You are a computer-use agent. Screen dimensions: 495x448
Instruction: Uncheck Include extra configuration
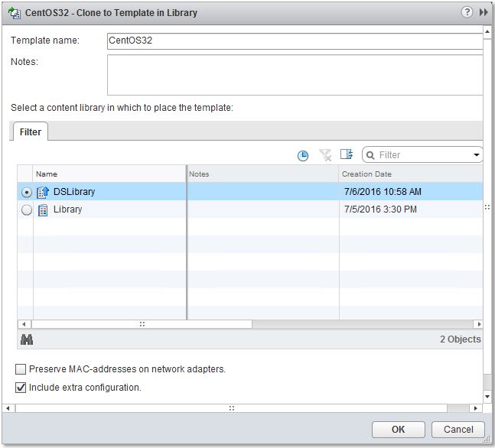click(x=21, y=388)
